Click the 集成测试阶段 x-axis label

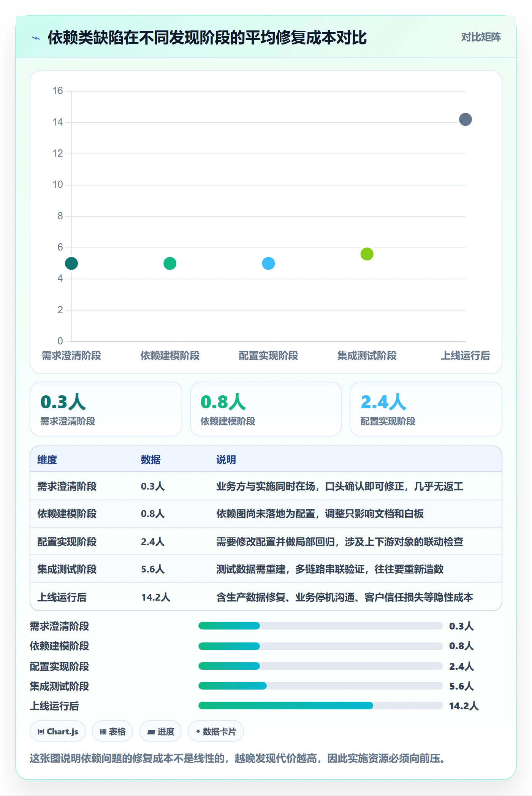pyautogui.click(x=367, y=356)
